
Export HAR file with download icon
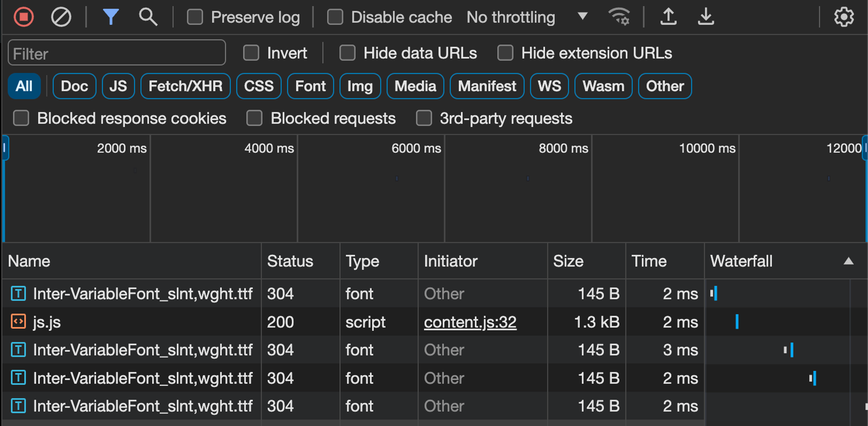706,17
